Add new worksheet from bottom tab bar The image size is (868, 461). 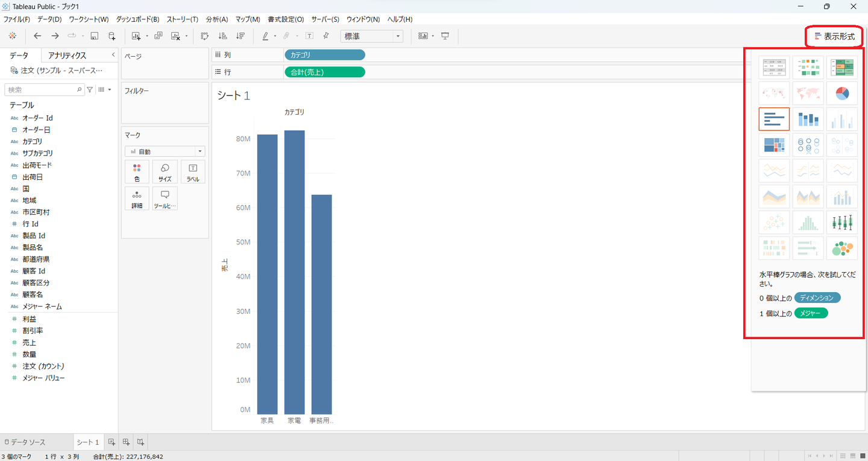pyautogui.click(x=112, y=442)
